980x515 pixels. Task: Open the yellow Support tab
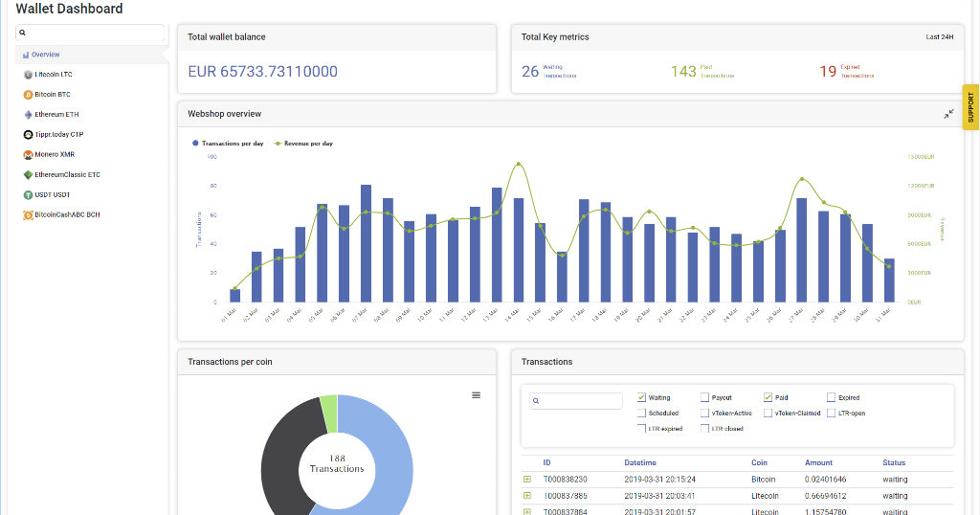970,107
